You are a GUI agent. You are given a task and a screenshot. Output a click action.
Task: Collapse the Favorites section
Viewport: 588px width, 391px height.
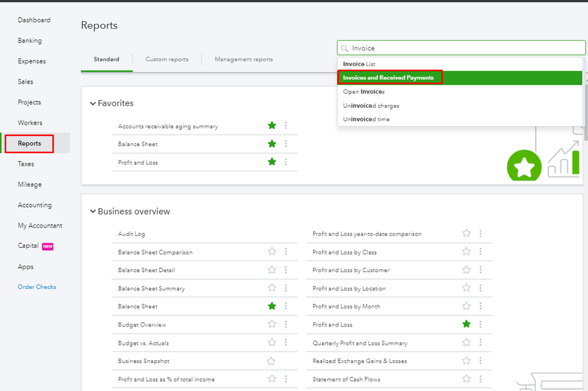(x=93, y=104)
